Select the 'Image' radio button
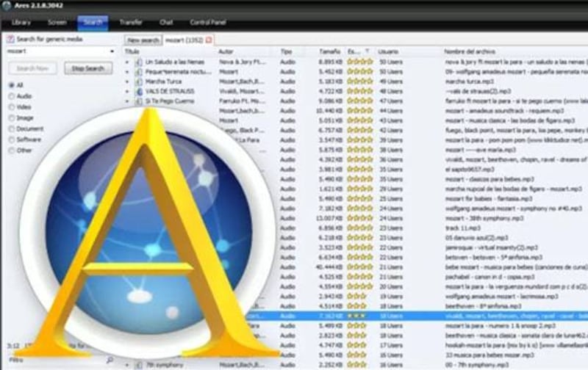This screenshot has width=588, height=370. (x=12, y=118)
